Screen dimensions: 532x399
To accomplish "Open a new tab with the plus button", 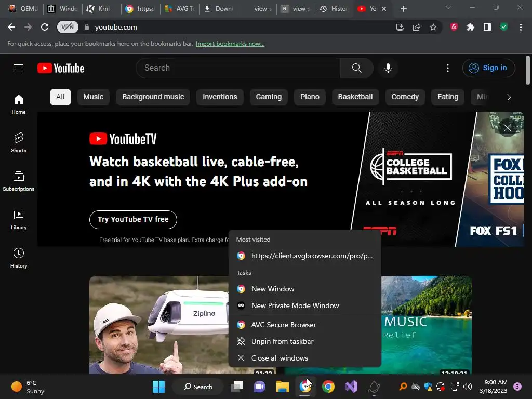I will 403,9.
